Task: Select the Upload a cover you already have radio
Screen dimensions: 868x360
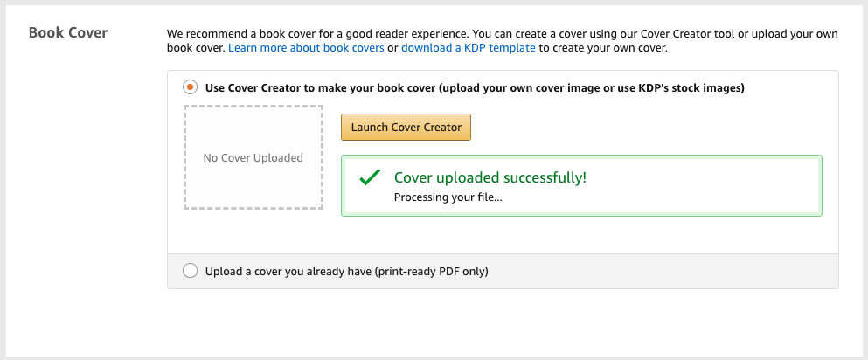Action: pos(190,271)
